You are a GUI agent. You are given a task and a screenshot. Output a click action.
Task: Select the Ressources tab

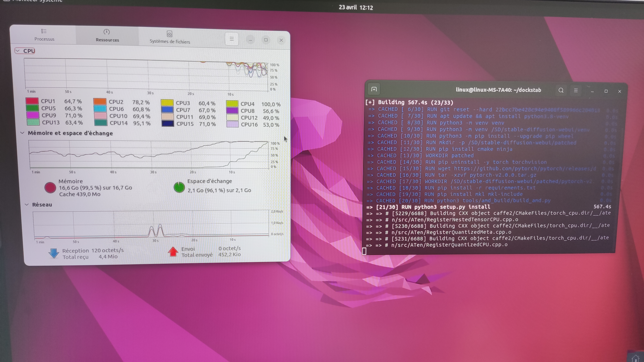(x=107, y=36)
